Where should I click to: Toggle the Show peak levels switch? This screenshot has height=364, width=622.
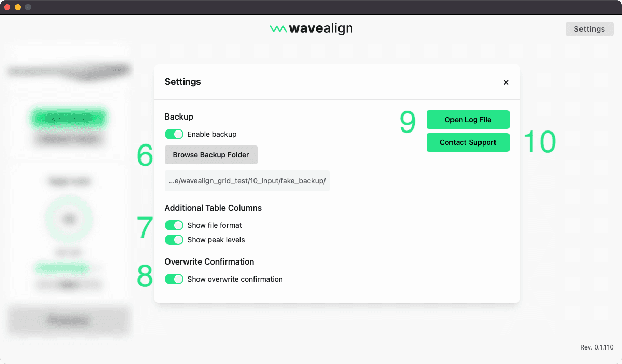tap(174, 240)
